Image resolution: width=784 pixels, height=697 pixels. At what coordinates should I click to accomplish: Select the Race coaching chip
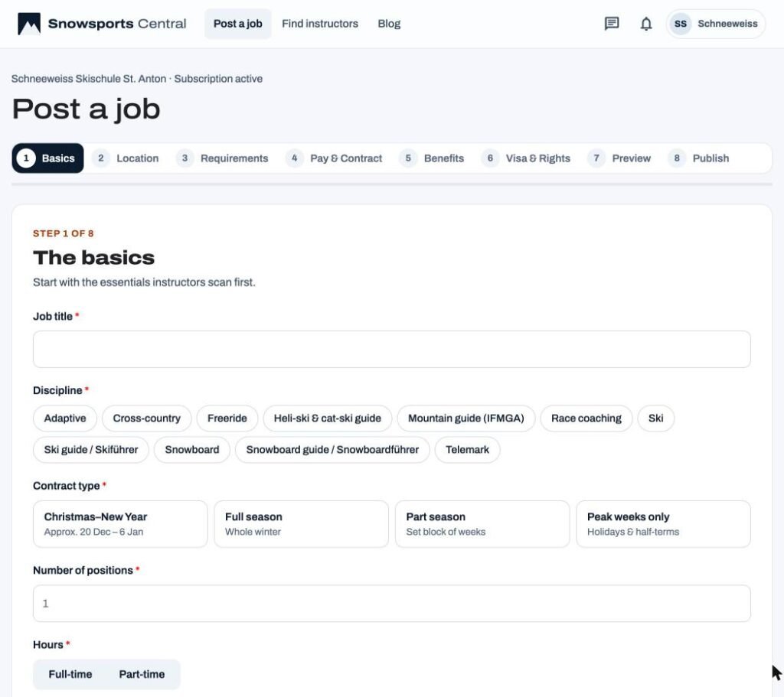[x=586, y=419]
